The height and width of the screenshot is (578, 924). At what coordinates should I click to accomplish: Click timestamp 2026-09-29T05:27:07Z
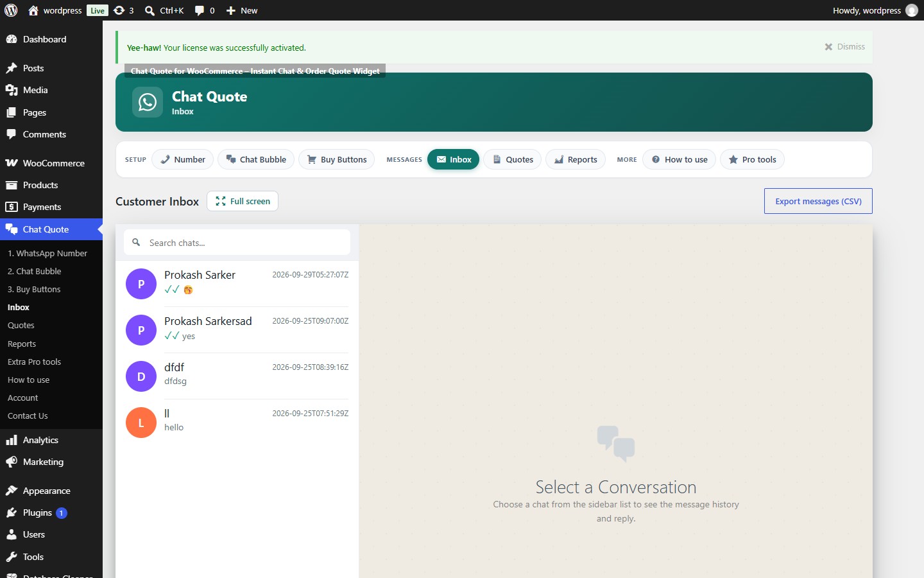point(311,275)
